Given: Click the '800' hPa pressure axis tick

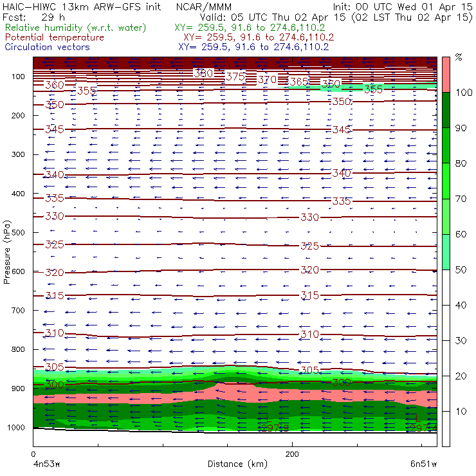Looking at the screenshot, I should tap(18, 349).
